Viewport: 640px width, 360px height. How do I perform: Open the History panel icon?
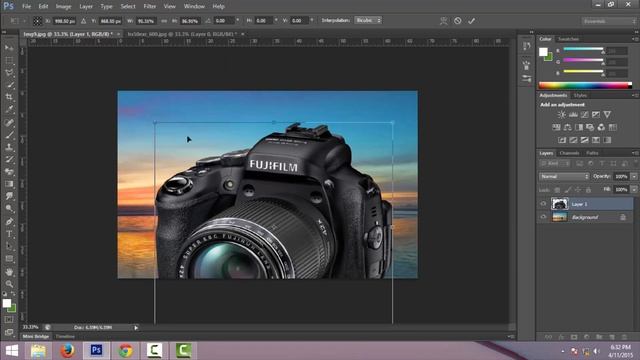(x=526, y=46)
